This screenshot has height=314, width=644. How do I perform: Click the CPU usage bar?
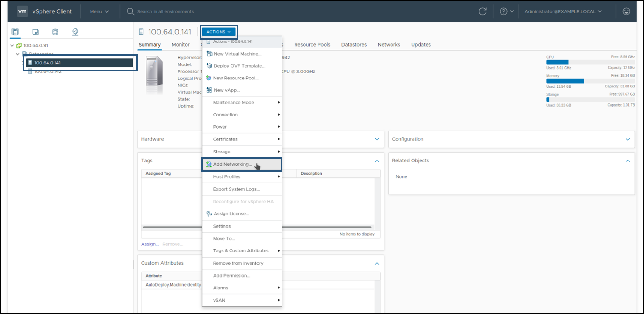[590, 62]
